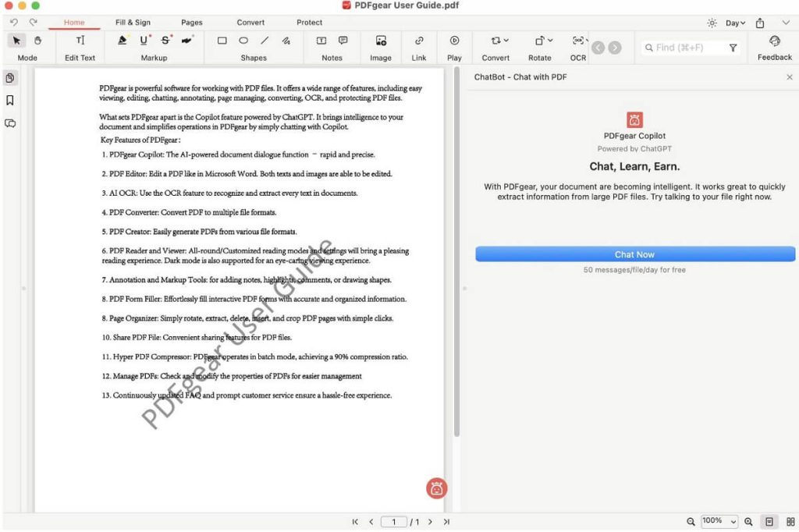Image resolution: width=799 pixels, height=532 pixels.
Task: Start slideshow with the Play icon
Action: click(x=454, y=41)
